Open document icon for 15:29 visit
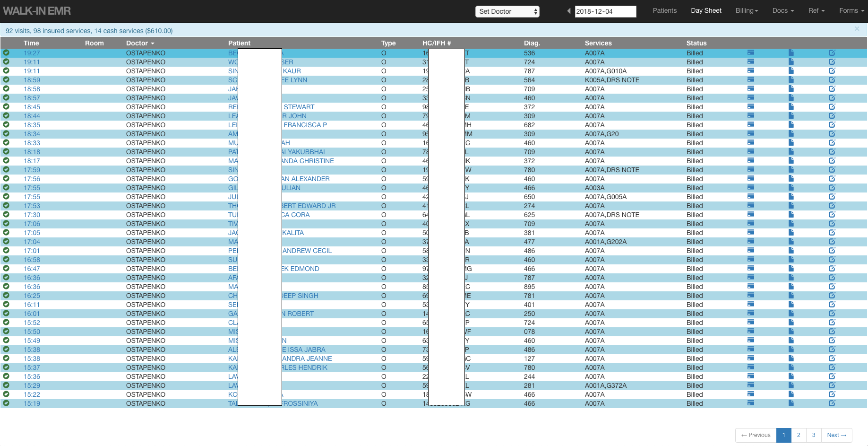This screenshot has width=868, height=446. [791, 385]
